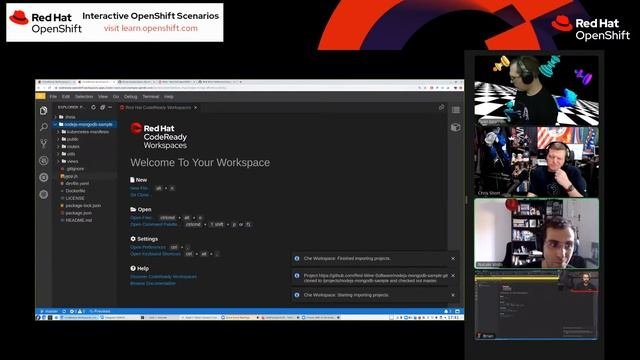Open Dockerfile in the file tree
The image size is (640, 360).
(x=76, y=191)
